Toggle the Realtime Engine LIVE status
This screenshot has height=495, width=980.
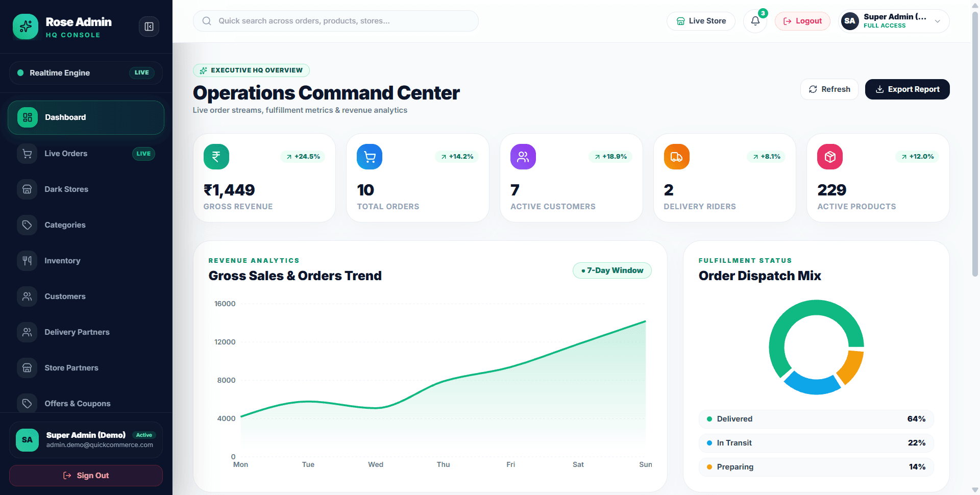pyautogui.click(x=142, y=72)
